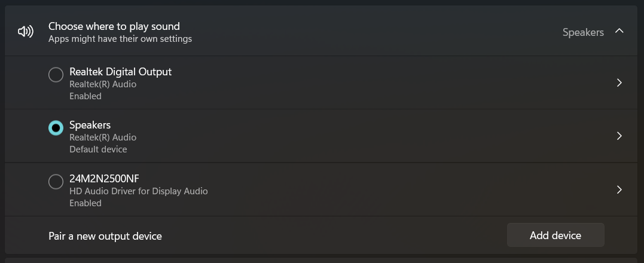Collapse the Choose where to play sound section
Viewport: 644px width, 263px height.
619,30
